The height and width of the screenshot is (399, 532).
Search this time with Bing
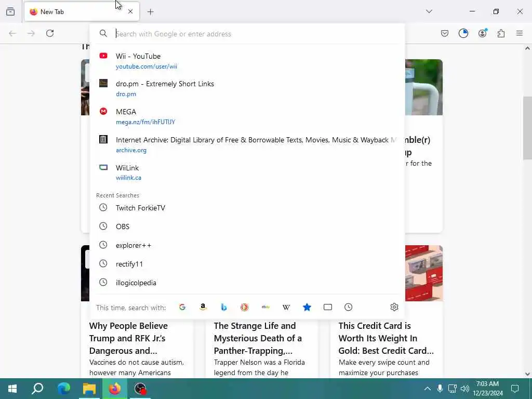pyautogui.click(x=223, y=308)
